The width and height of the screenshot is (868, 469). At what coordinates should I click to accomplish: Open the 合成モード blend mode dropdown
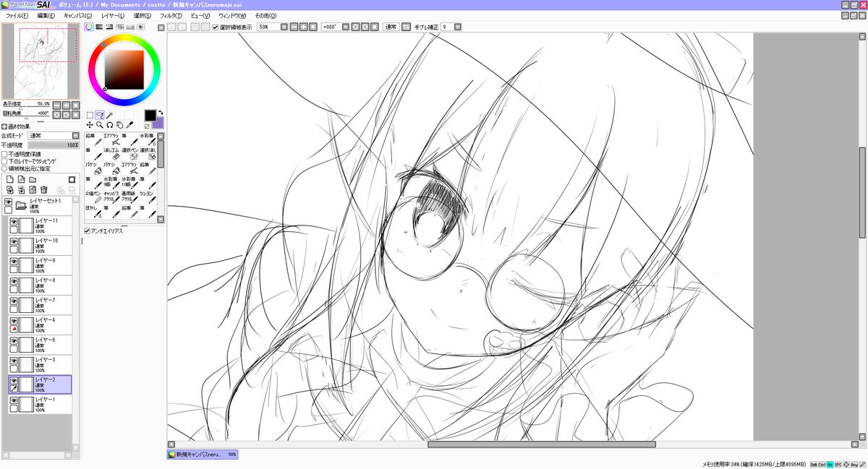tap(75, 136)
